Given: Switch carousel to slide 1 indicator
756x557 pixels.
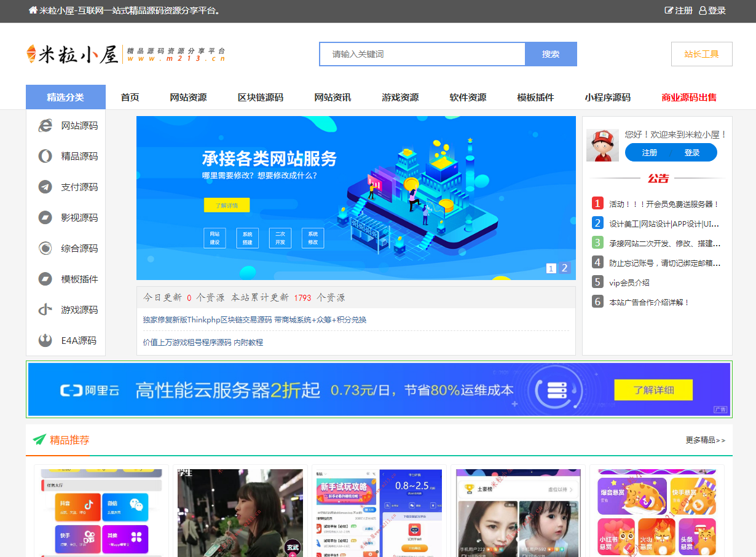Looking at the screenshot, I should (x=551, y=268).
